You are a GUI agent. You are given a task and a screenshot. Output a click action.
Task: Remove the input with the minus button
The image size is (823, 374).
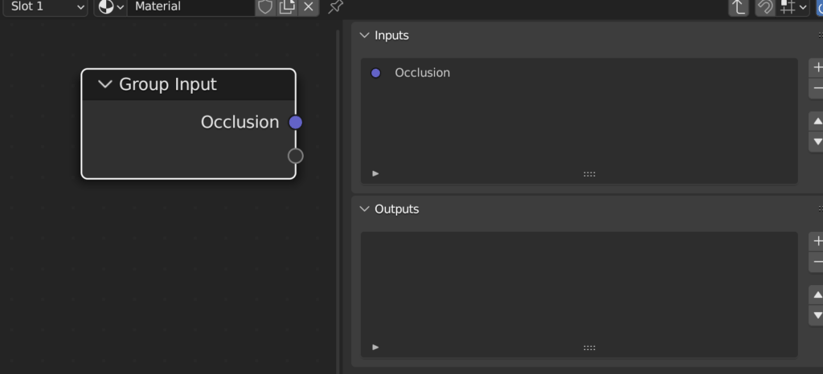817,88
